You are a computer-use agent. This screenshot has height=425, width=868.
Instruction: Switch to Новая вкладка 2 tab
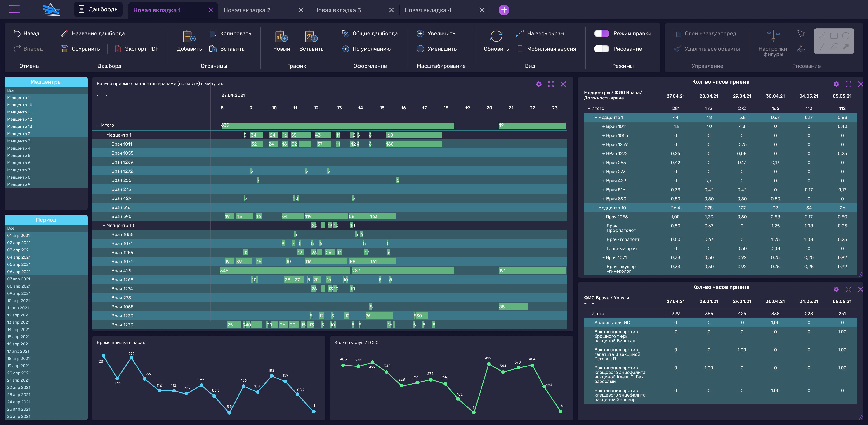pos(247,10)
